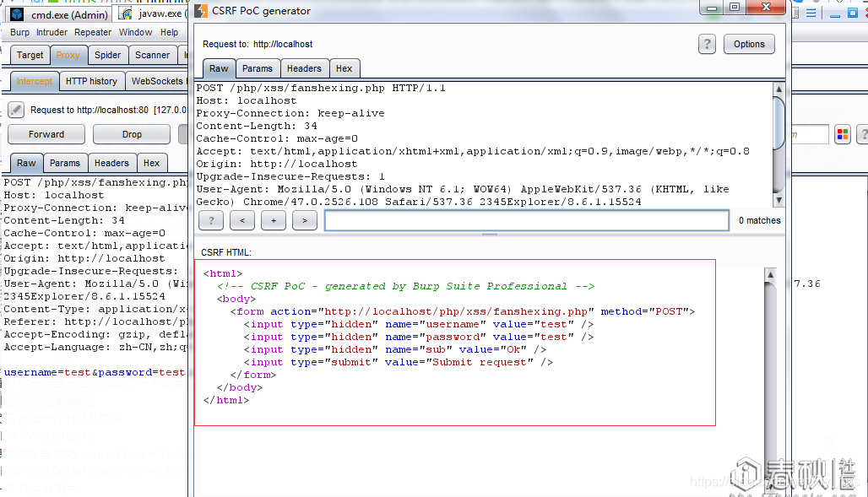868x497 pixels.
Task: Click the colored squares highlight button at the window's edge
Action: point(843,134)
